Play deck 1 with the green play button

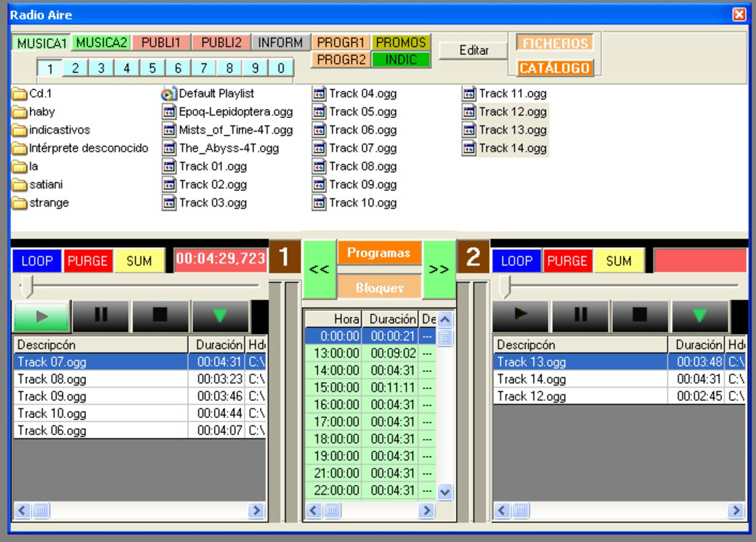point(41,316)
